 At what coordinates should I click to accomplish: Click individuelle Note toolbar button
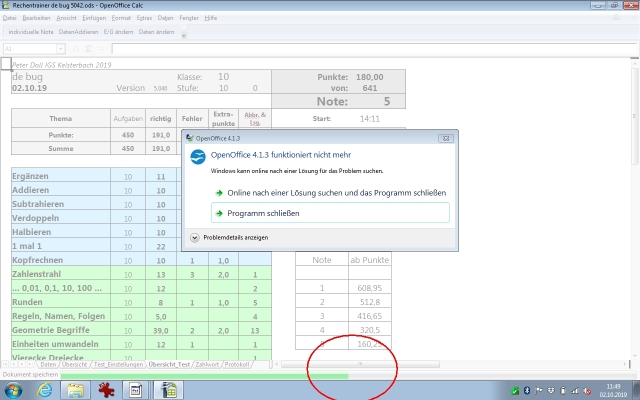(31, 32)
